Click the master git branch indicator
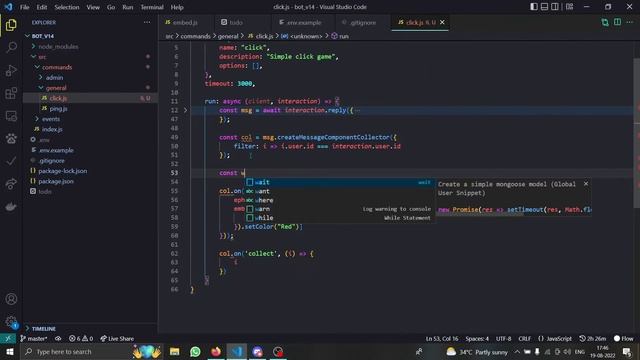Image resolution: width=640 pixels, height=360 pixels. (x=34, y=338)
